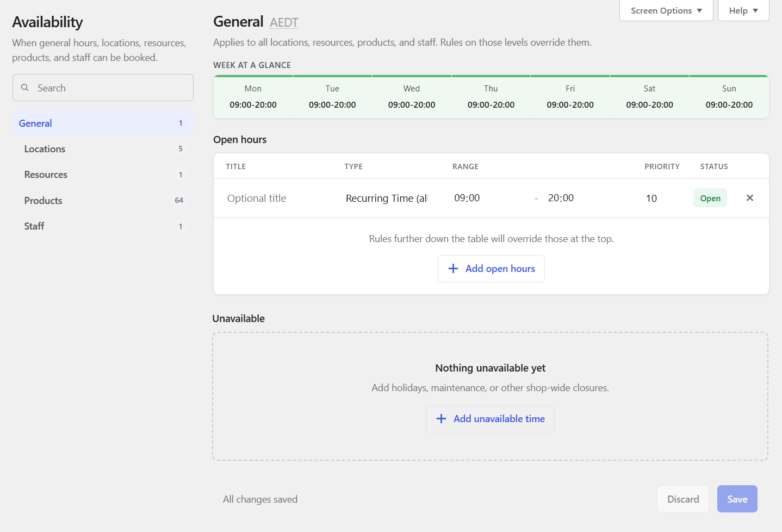Click the Save button
This screenshot has width=782, height=532.
[737, 499]
